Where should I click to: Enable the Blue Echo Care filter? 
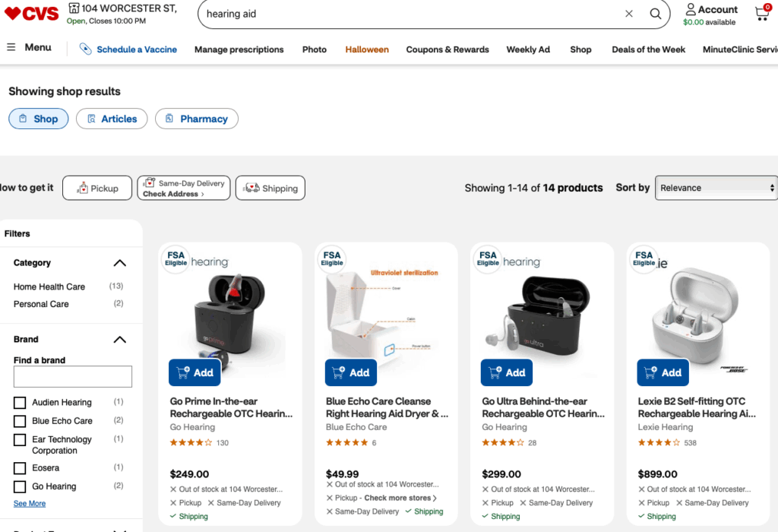(20, 421)
